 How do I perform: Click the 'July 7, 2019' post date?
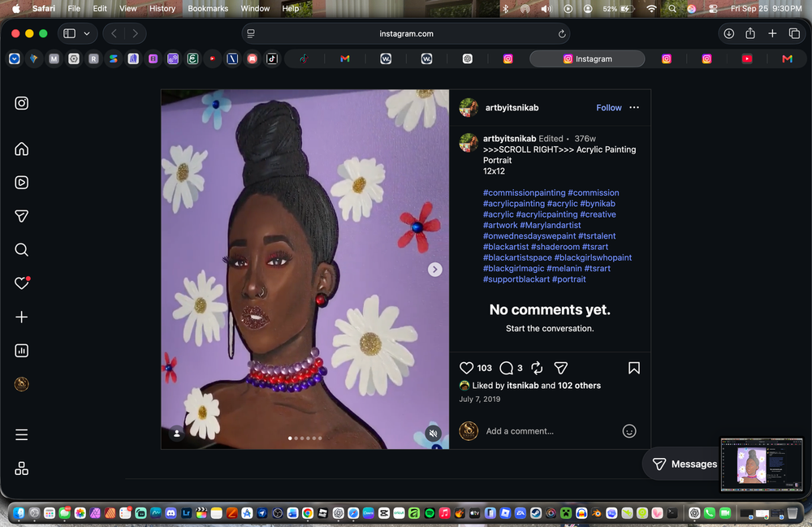[480, 400]
